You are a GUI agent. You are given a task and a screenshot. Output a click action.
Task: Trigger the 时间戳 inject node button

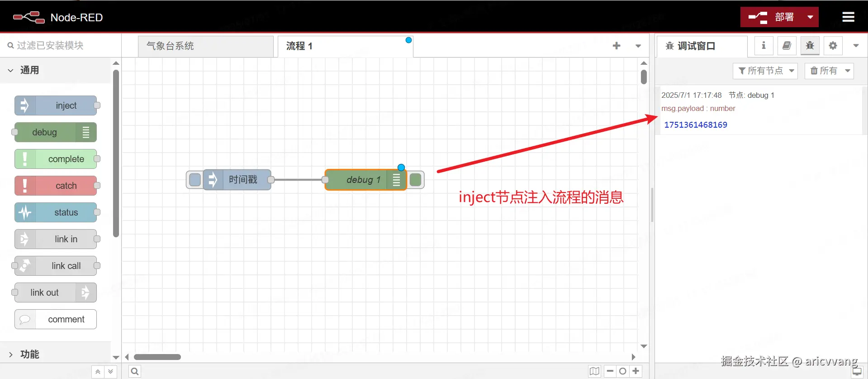click(194, 180)
